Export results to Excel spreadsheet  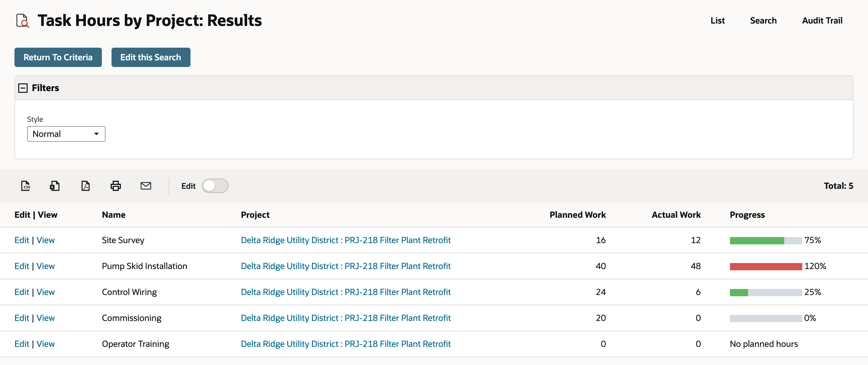[55, 186]
